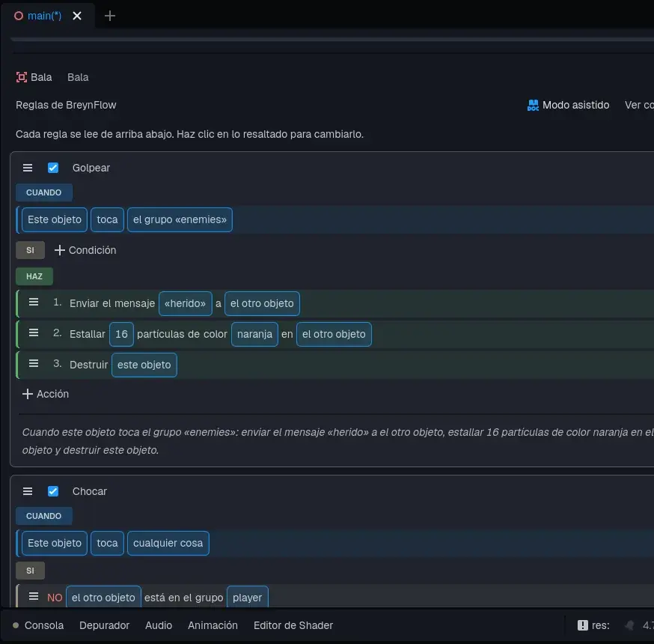The width and height of the screenshot is (654, 644).
Task: Open the 'el grupo «enemies»' chip
Action: [180, 219]
